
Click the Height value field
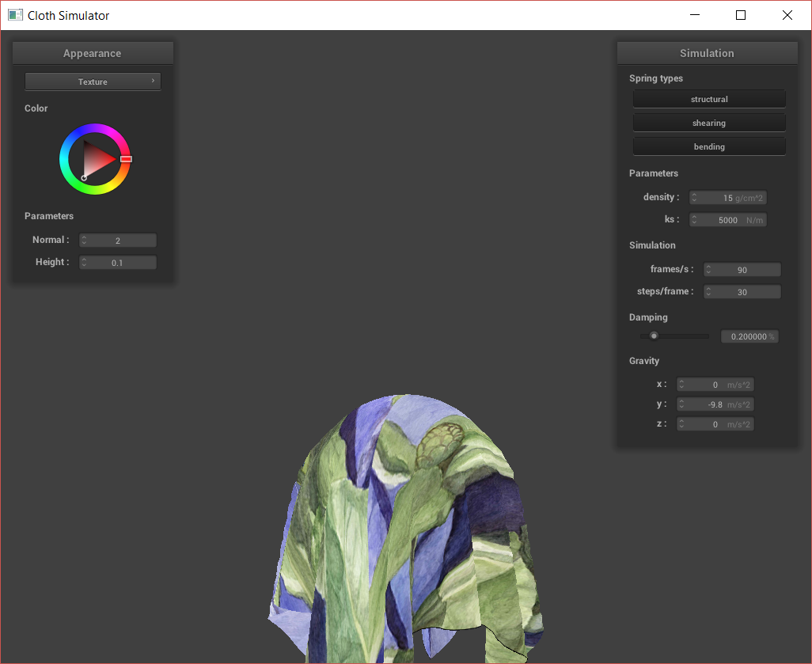(118, 263)
